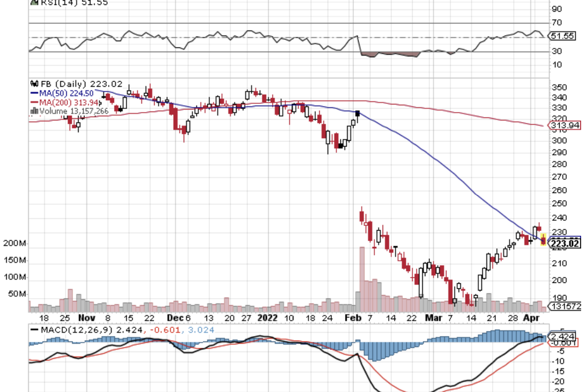Click the blue MA(50) legend line marker
The width and height of the screenshot is (583, 392).
point(34,93)
